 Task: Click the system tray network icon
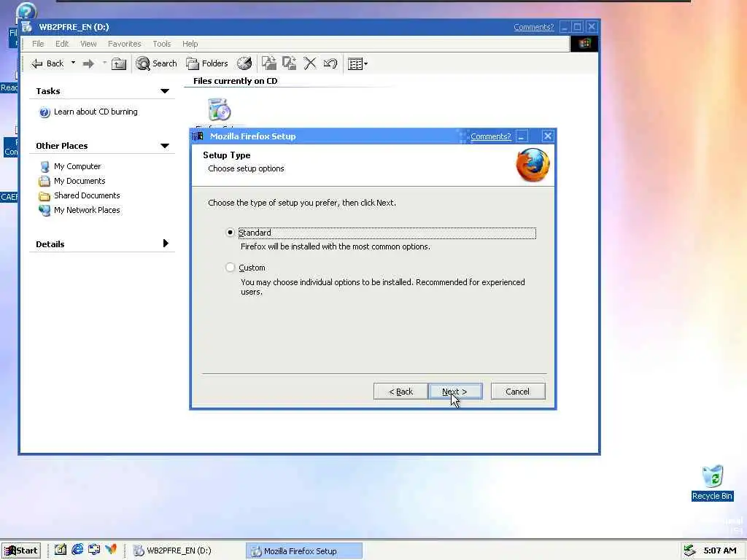coord(689,551)
